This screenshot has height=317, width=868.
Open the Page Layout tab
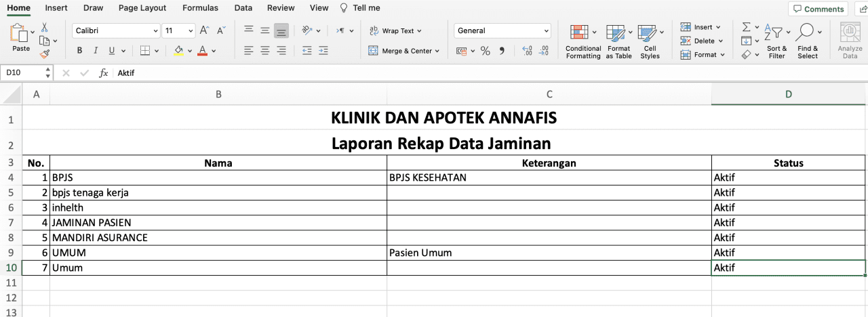point(142,8)
